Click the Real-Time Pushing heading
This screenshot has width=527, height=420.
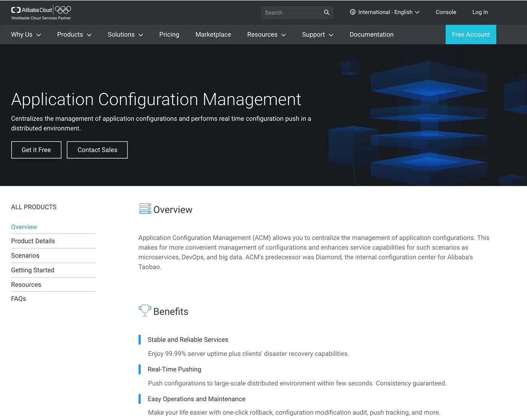click(x=174, y=370)
